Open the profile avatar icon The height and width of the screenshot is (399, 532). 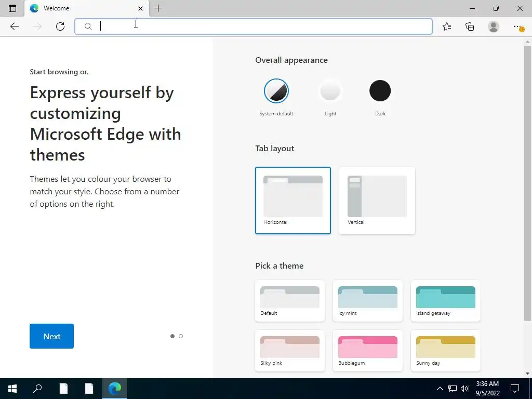(494, 26)
